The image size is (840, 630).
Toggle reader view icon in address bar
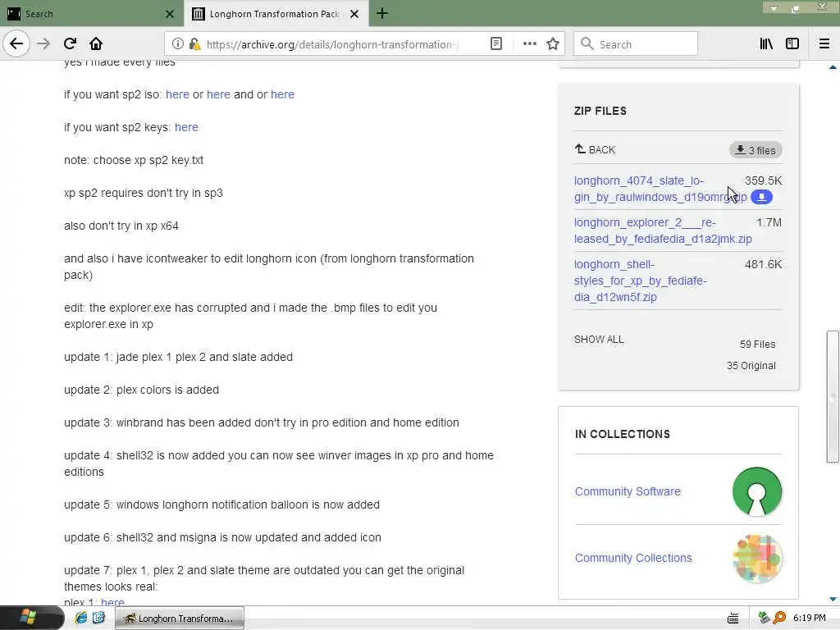(496, 44)
